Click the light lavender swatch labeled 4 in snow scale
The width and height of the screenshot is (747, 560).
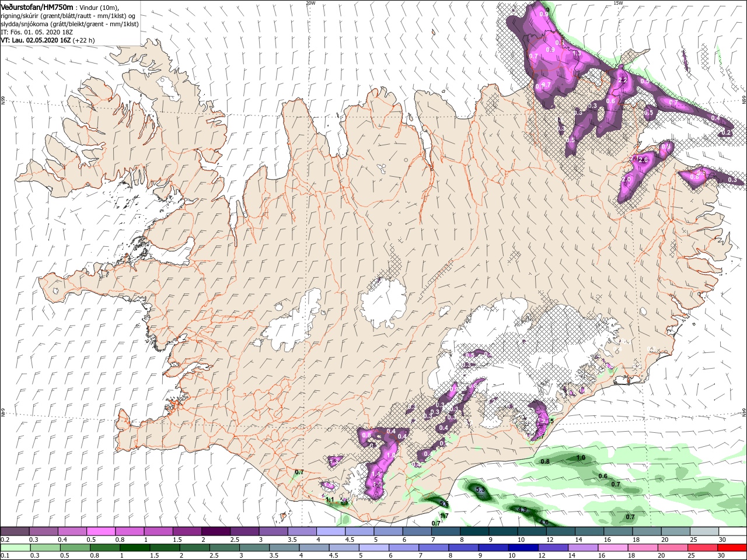[x=330, y=531]
